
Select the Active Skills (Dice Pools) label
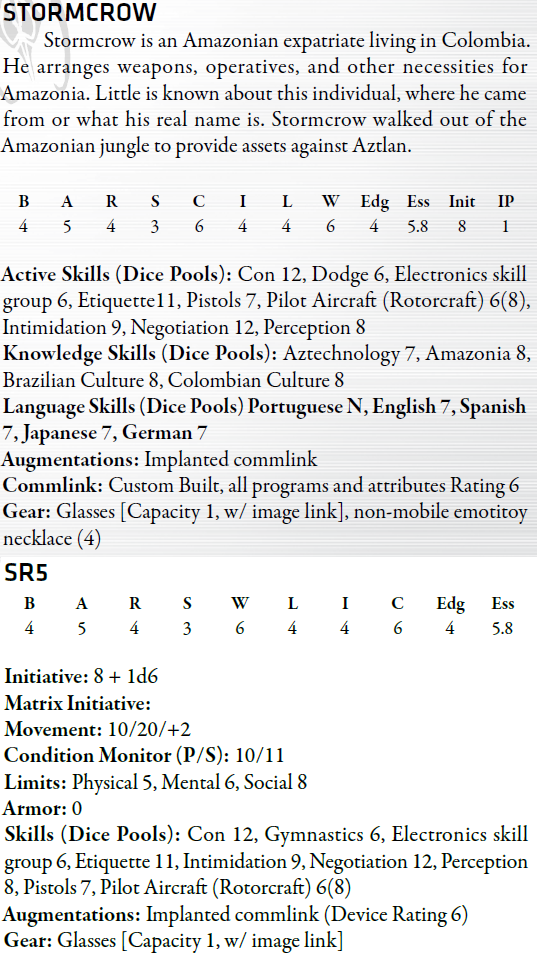(117, 274)
